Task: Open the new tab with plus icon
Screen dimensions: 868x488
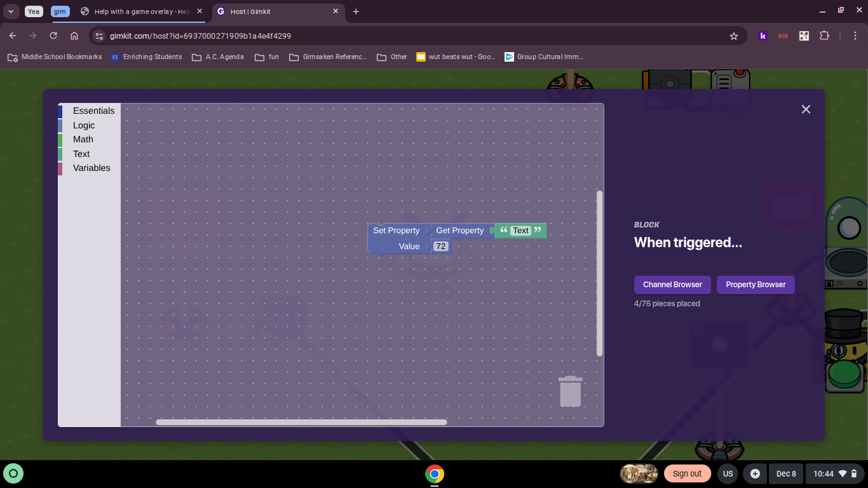Action: (356, 11)
